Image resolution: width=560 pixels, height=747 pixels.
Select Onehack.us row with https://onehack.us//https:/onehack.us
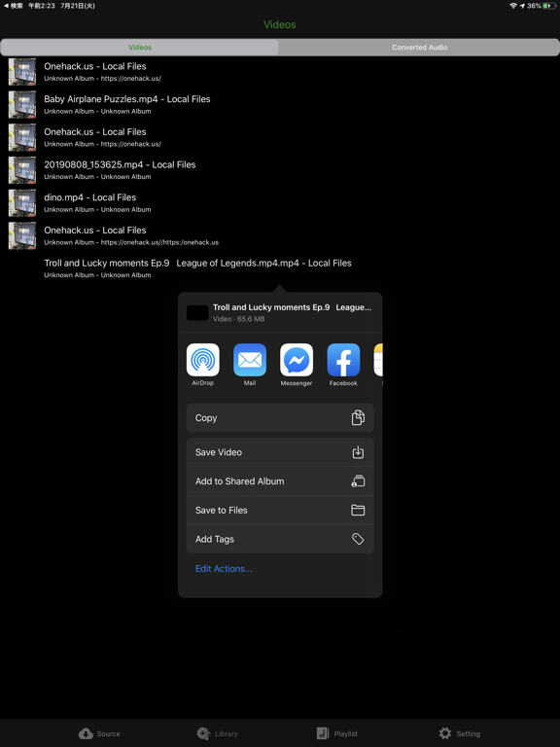[280, 235]
